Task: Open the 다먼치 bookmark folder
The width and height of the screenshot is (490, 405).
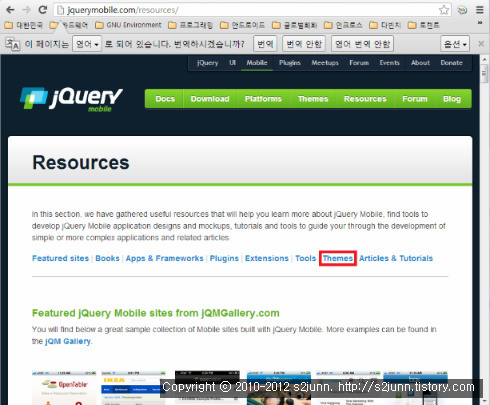Action: coord(385,25)
